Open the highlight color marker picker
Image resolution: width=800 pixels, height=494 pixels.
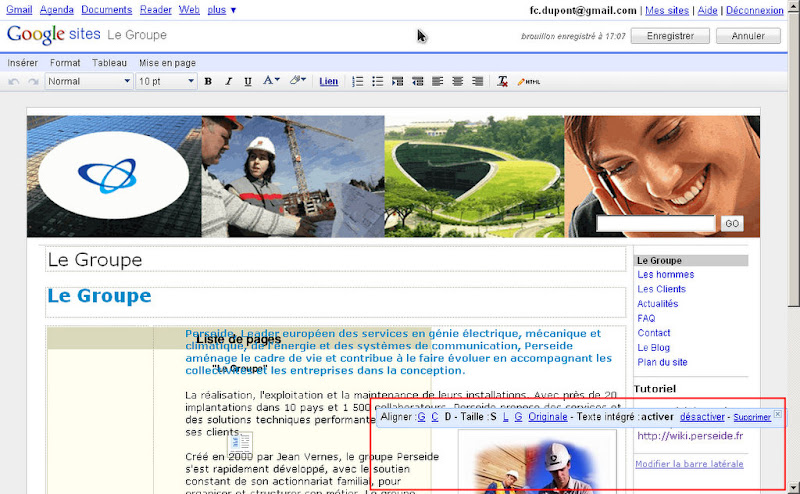tap(297, 81)
